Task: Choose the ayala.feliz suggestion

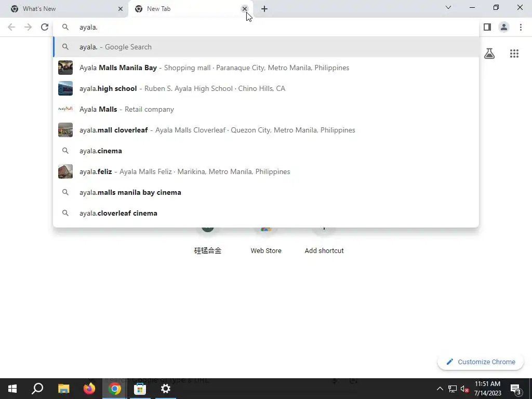Action: (x=266, y=171)
